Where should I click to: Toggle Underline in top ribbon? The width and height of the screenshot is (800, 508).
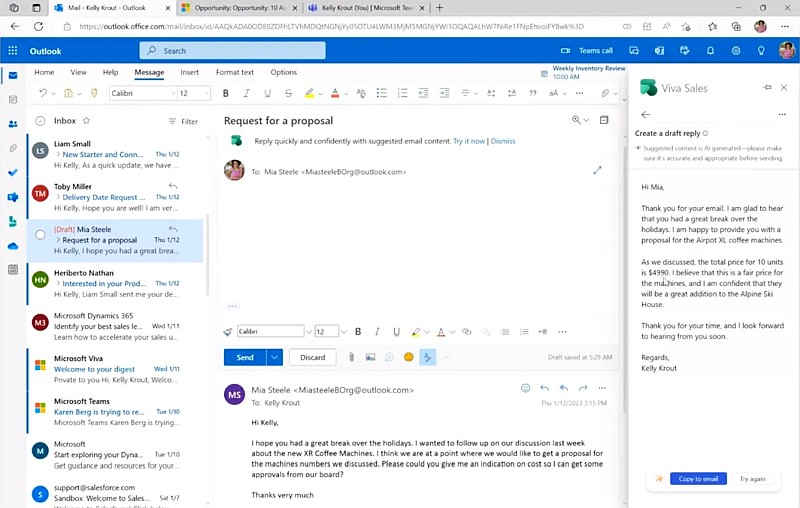pyautogui.click(x=267, y=93)
